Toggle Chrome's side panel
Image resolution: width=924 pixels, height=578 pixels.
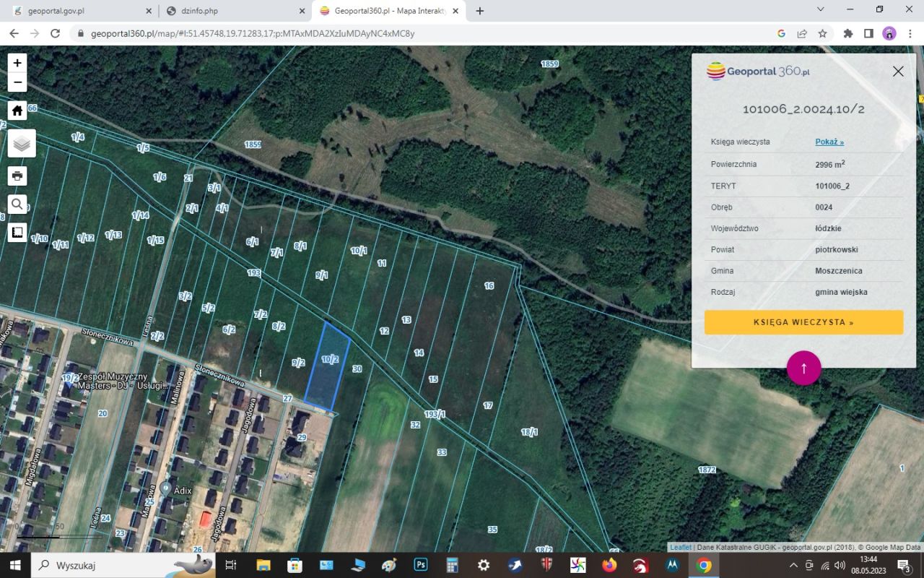868,33
